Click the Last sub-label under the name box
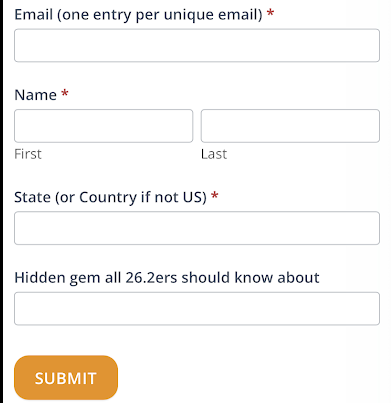 (214, 154)
